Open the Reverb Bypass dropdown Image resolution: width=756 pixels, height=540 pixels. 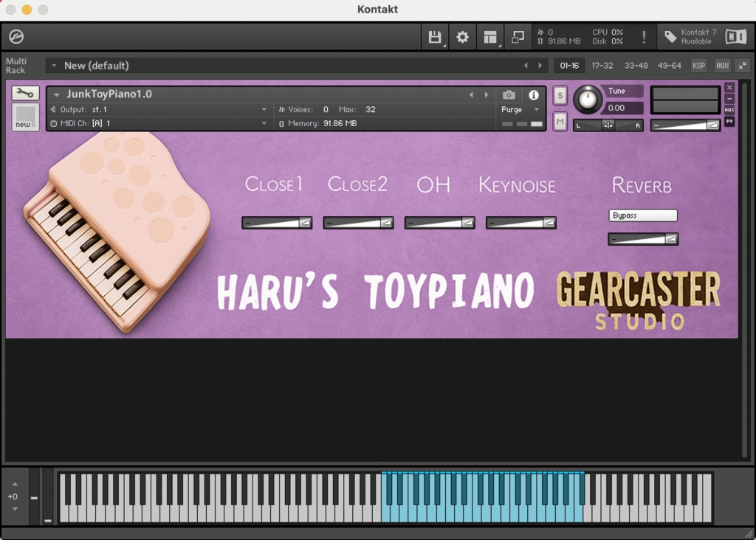point(643,215)
